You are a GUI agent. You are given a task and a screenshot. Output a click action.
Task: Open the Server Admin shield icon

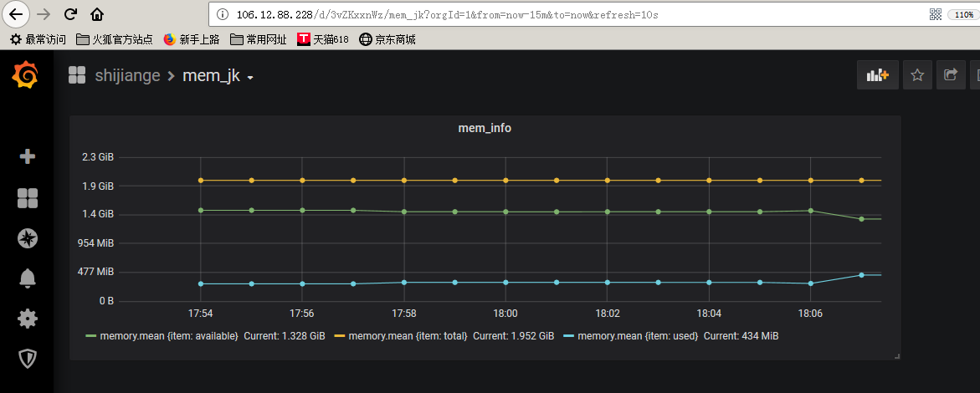pyautogui.click(x=28, y=359)
